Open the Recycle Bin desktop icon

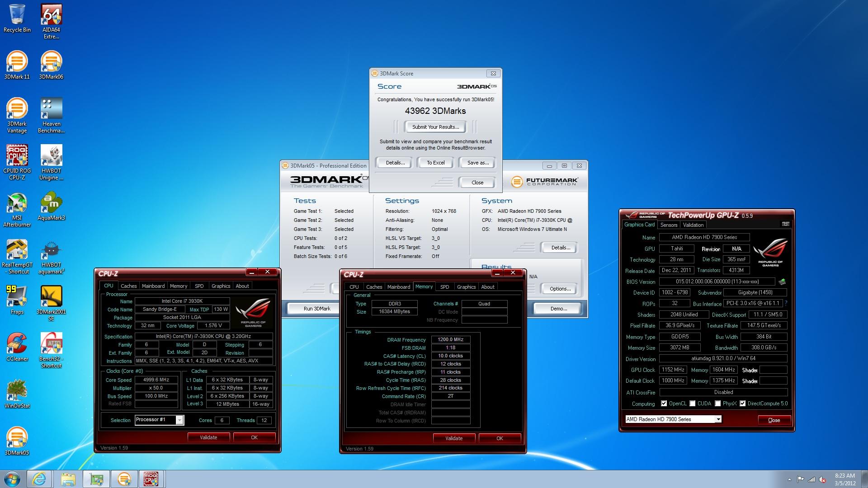[x=17, y=19]
